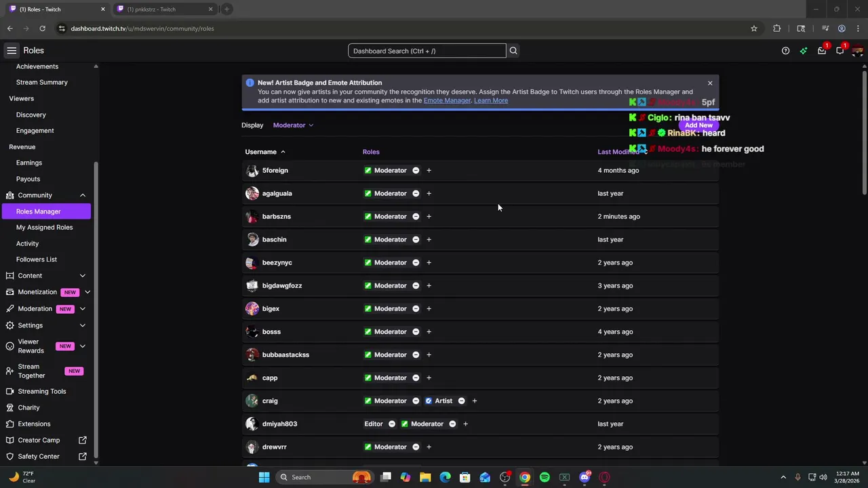Open Spotify from the taskbar

[x=545, y=477]
